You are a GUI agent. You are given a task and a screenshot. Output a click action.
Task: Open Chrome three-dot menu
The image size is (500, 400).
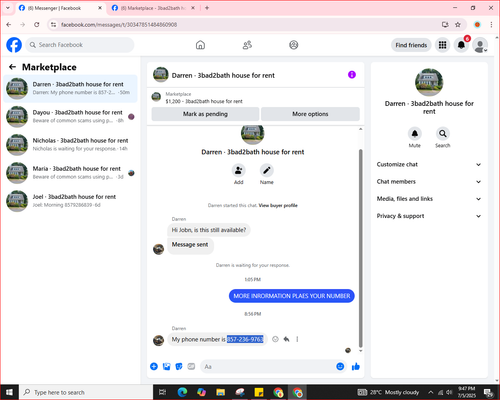tap(491, 25)
